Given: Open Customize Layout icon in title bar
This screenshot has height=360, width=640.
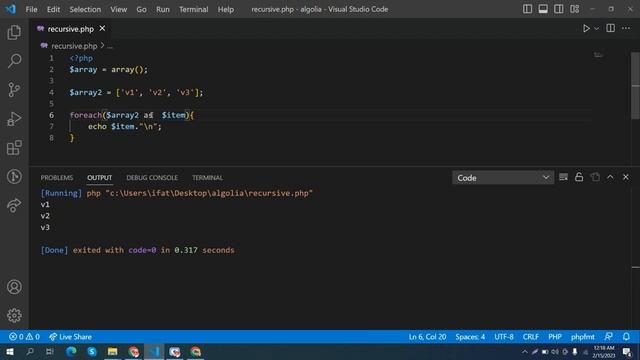Looking at the screenshot, I should (x=575, y=9).
